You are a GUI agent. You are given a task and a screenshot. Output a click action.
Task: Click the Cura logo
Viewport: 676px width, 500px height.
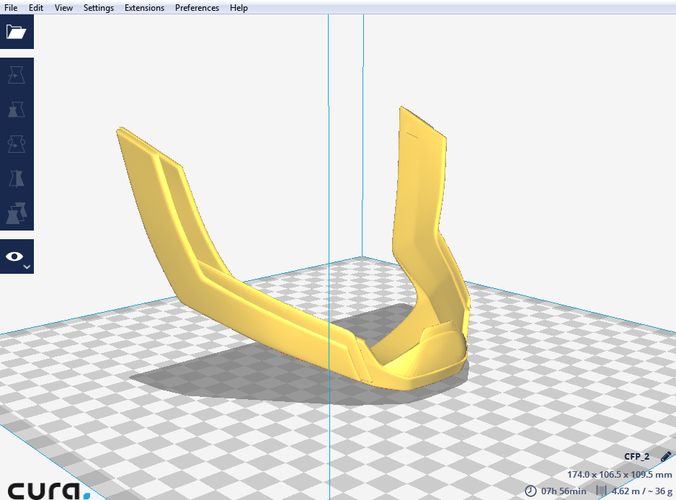coord(49,491)
